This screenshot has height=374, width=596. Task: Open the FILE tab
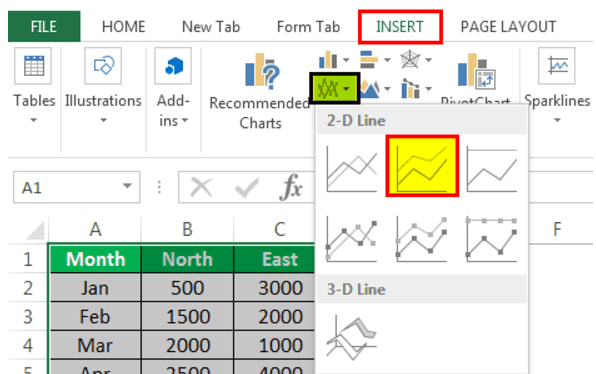(x=44, y=27)
